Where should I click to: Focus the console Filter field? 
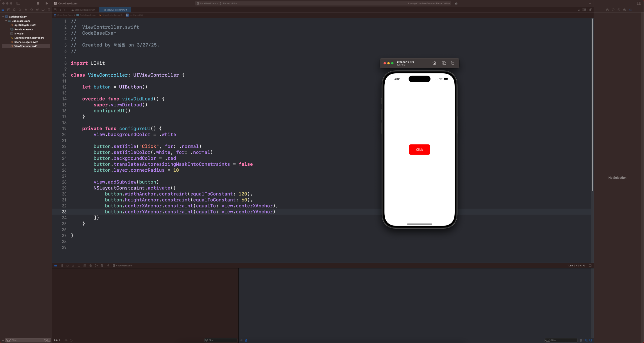click(561, 340)
